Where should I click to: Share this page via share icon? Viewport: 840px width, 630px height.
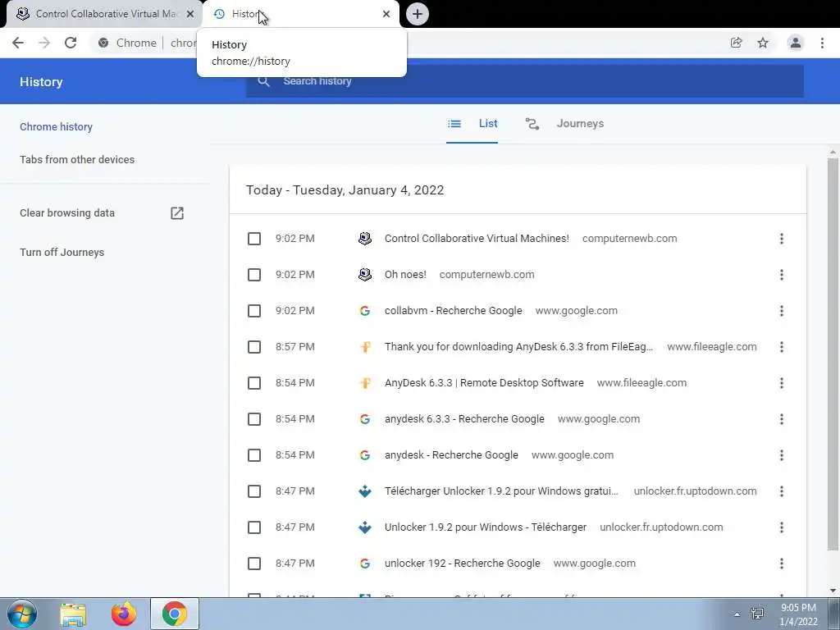click(736, 43)
